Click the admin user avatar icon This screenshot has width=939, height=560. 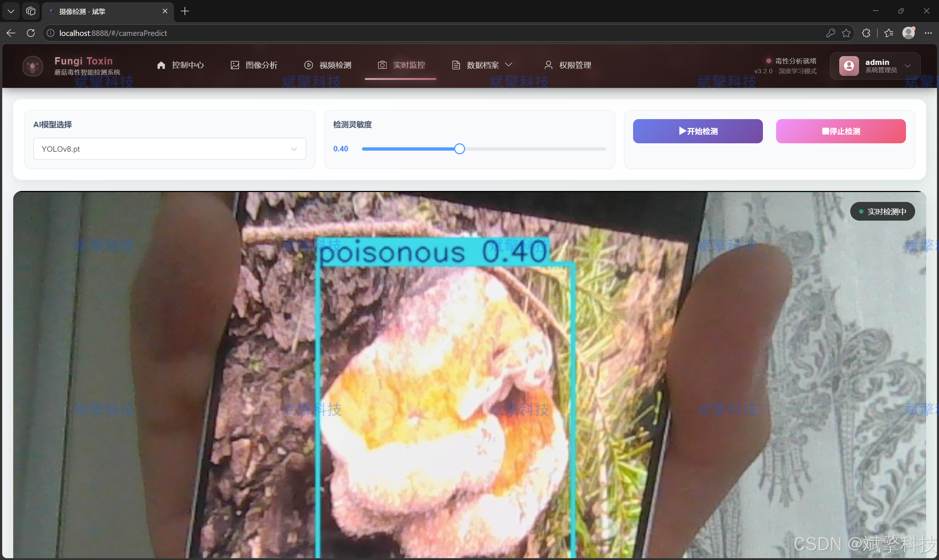point(849,66)
